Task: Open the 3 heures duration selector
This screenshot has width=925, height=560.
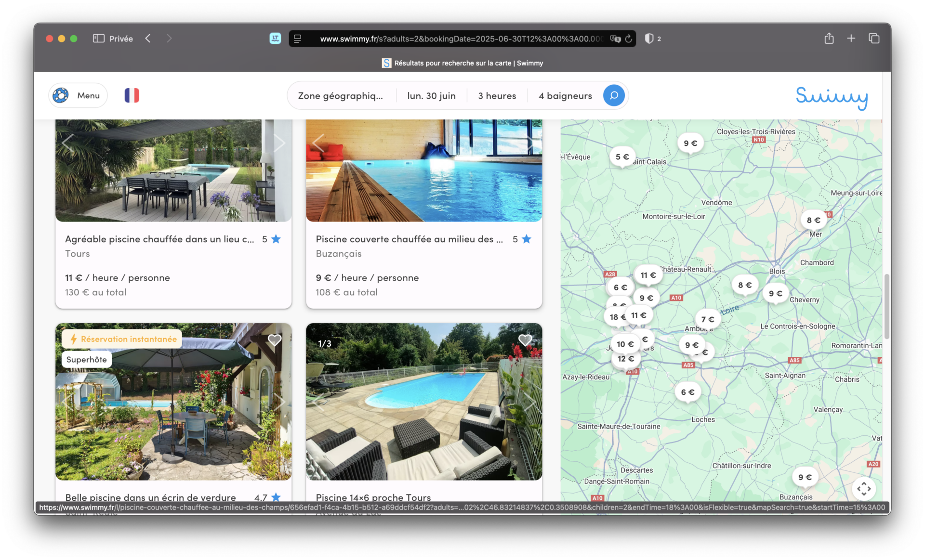Action: pos(497,96)
